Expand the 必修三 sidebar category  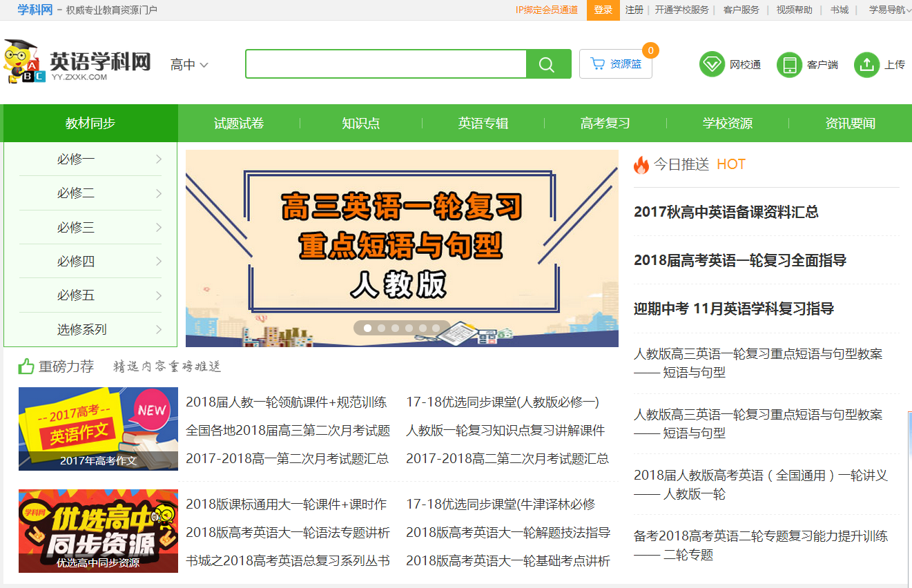tap(90, 228)
